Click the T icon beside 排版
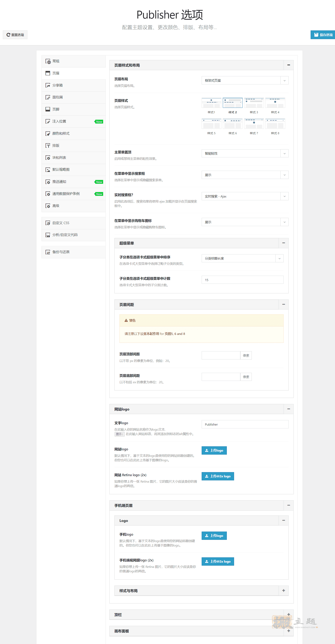The height and width of the screenshot is (644, 335). click(x=48, y=145)
